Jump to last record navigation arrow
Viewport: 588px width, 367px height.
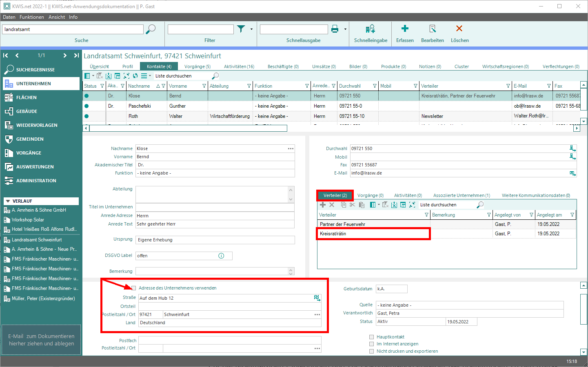click(x=76, y=55)
